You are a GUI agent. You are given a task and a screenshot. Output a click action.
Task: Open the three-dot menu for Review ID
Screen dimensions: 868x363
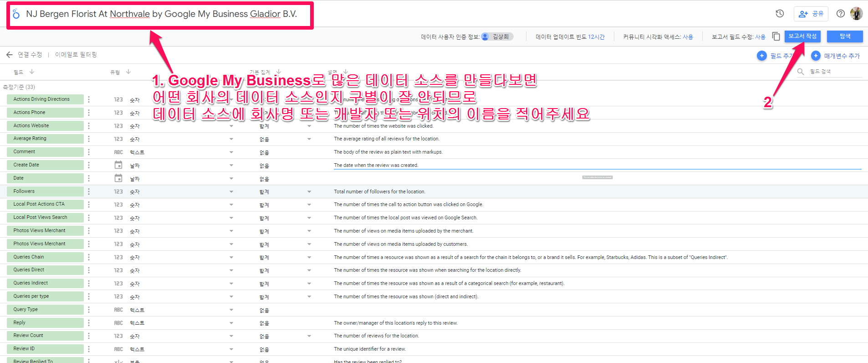(89, 349)
